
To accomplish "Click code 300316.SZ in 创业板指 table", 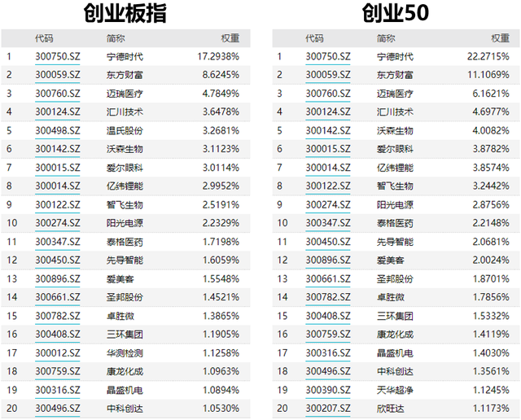I will coord(58,390).
